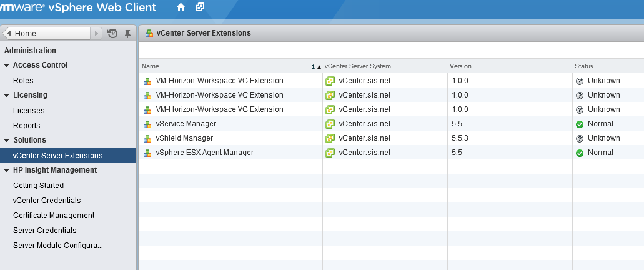This screenshot has width=644, height=270.
Task: Click the green Normal status icon for vService Manager
Action: click(580, 124)
